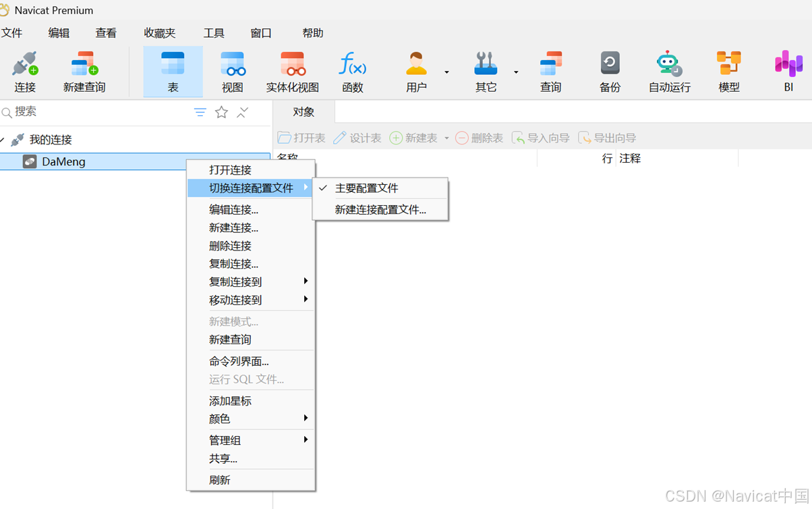Click the star favorites icon in sidebar
This screenshot has height=509, width=812.
pyautogui.click(x=221, y=113)
